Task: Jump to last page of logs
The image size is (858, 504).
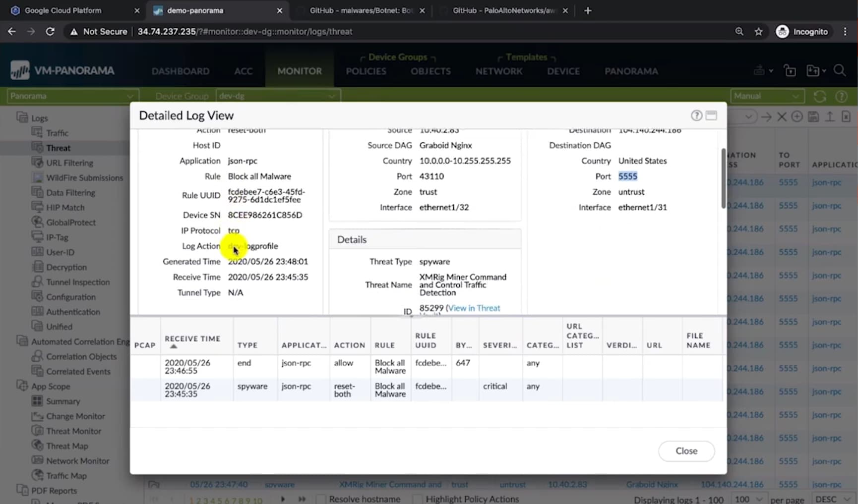Action: coord(302,499)
